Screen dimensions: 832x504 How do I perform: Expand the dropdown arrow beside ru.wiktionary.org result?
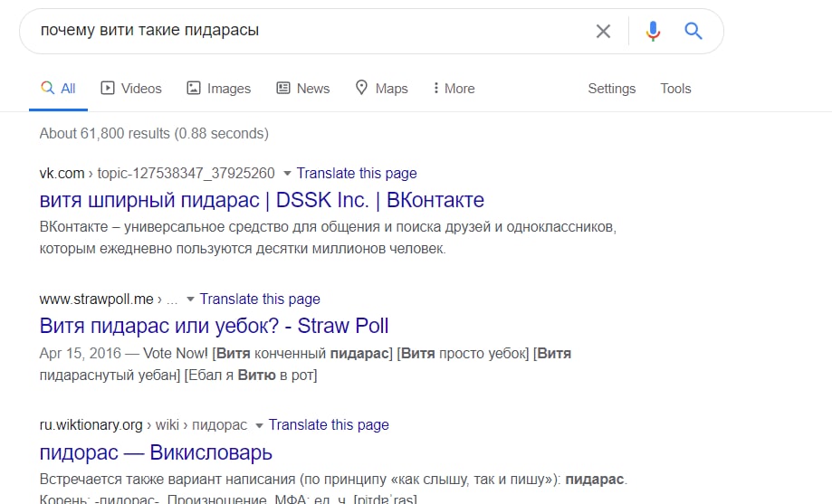[x=259, y=425]
